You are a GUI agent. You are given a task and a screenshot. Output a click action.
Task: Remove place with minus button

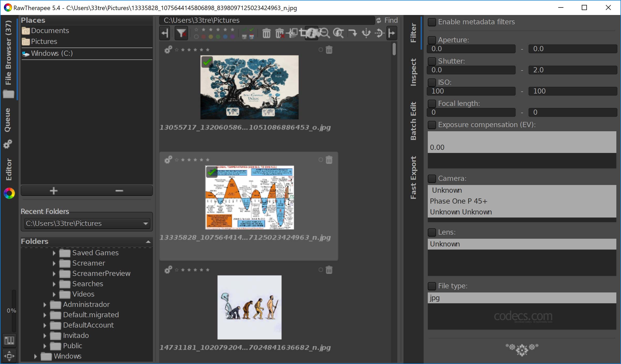tap(119, 191)
